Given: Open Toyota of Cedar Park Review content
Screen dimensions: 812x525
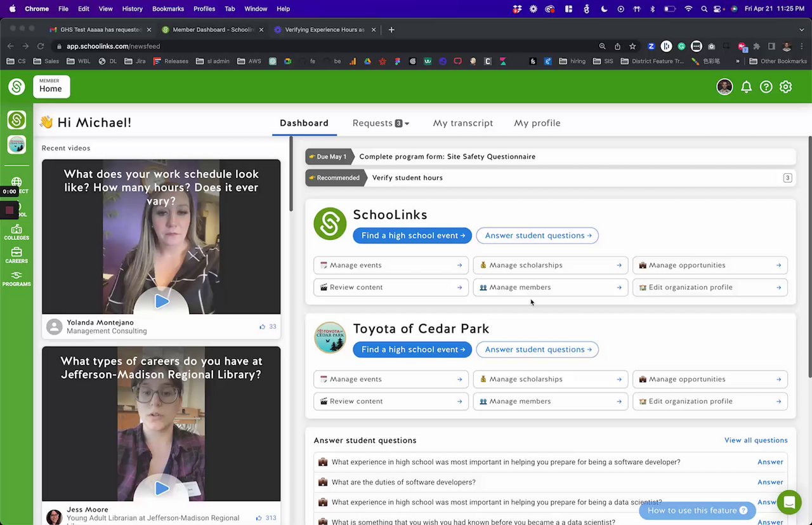Looking at the screenshot, I should pos(391,401).
